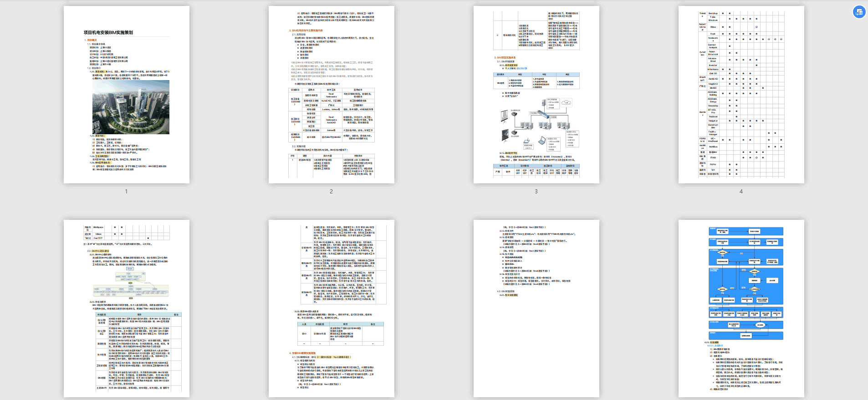
Task: Open the page 1 thumbnail with building photo
Action: (x=127, y=95)
